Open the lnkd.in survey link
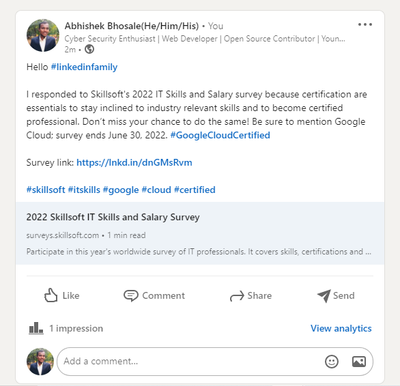400x386 pixels. pos(134,163)
